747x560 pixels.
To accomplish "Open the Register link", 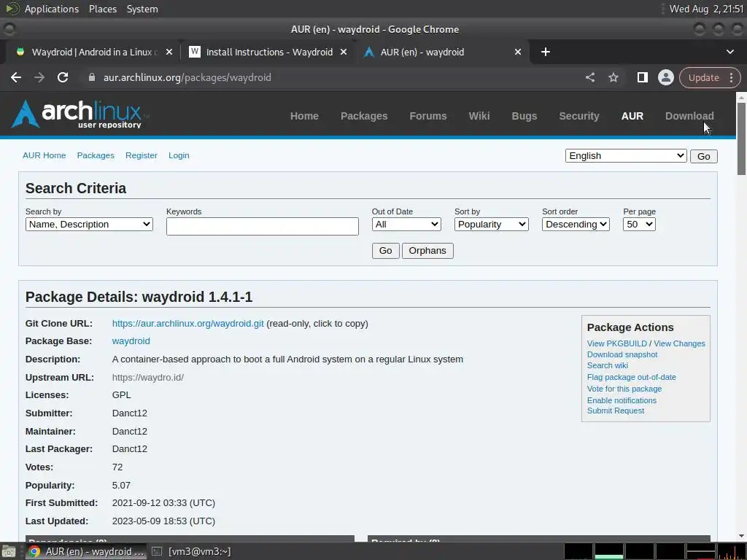I will [x=141, y=155].
